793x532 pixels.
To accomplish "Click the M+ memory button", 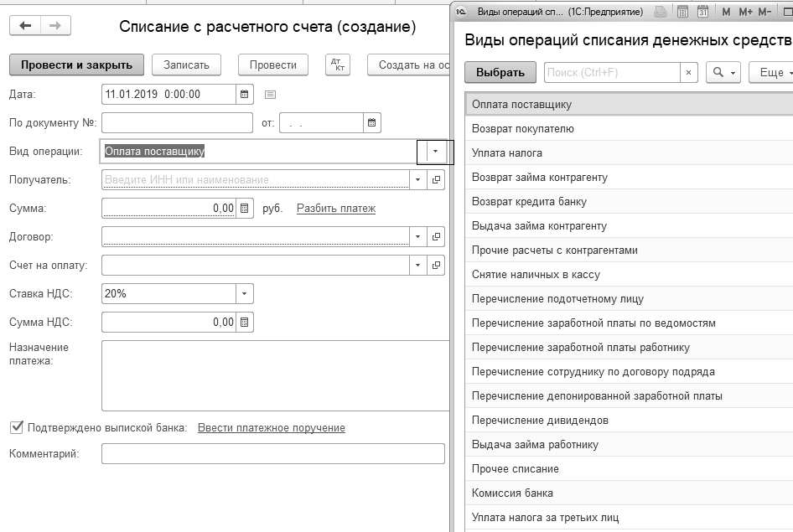I will tap(744, 12).
